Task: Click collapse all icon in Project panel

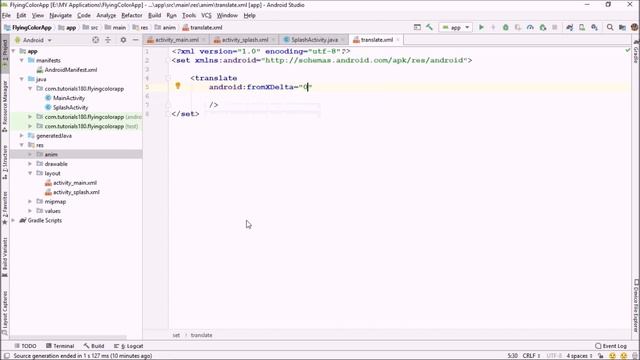Action: coord(108,40)
